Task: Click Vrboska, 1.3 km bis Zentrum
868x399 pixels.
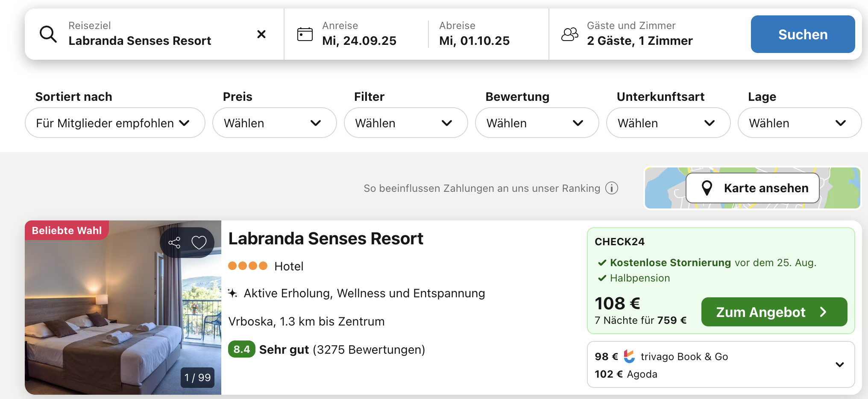Action: (x=306, y=321)
